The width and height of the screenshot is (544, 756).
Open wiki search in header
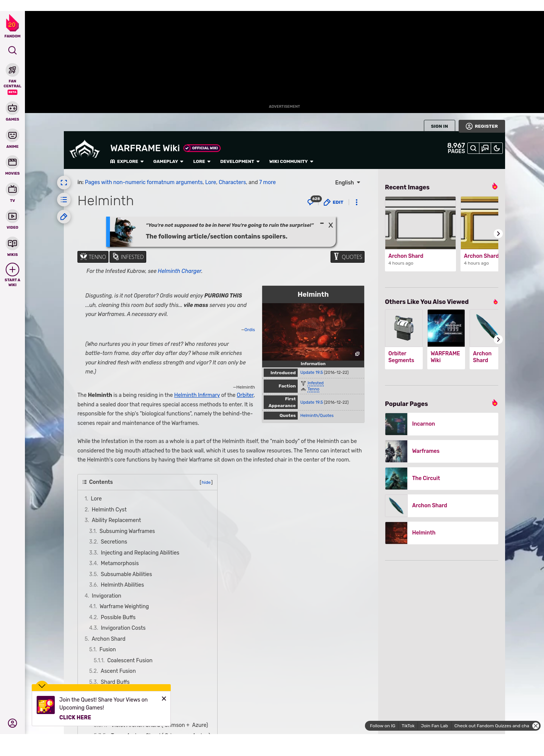(473, 148)
